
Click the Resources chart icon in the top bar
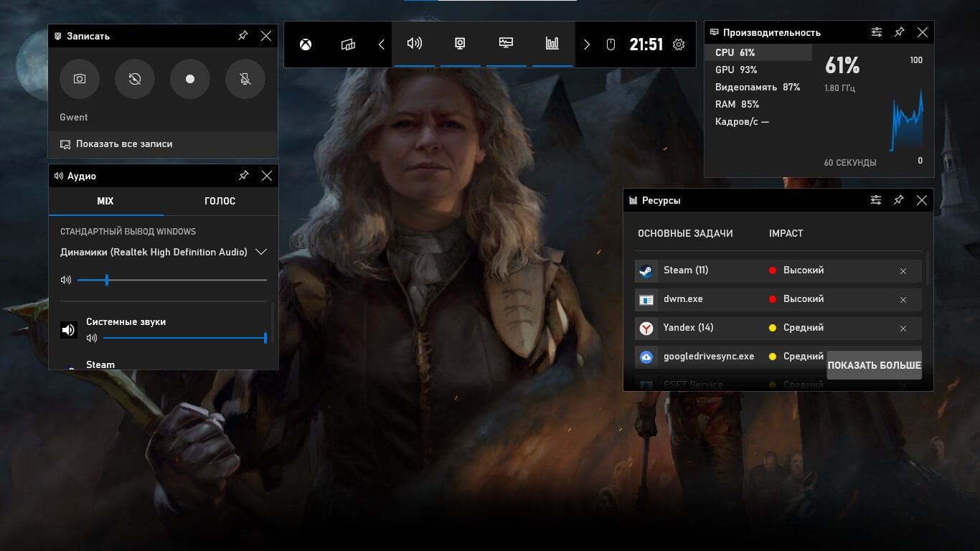pos(552,44)
